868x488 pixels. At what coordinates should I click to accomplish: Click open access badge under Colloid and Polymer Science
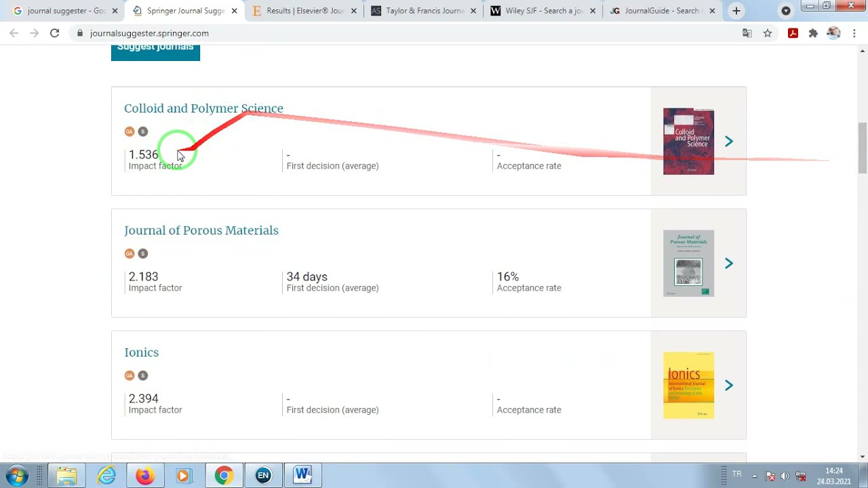coord(130,131)
